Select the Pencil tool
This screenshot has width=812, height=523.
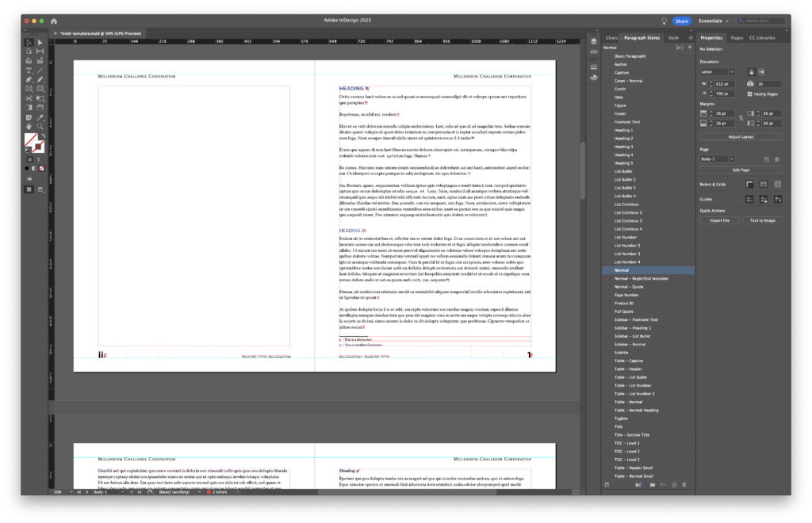tap(40, 80)
